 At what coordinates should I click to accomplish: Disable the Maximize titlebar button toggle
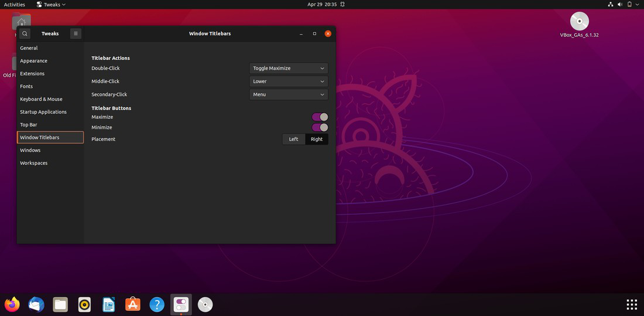coord(320,117)
